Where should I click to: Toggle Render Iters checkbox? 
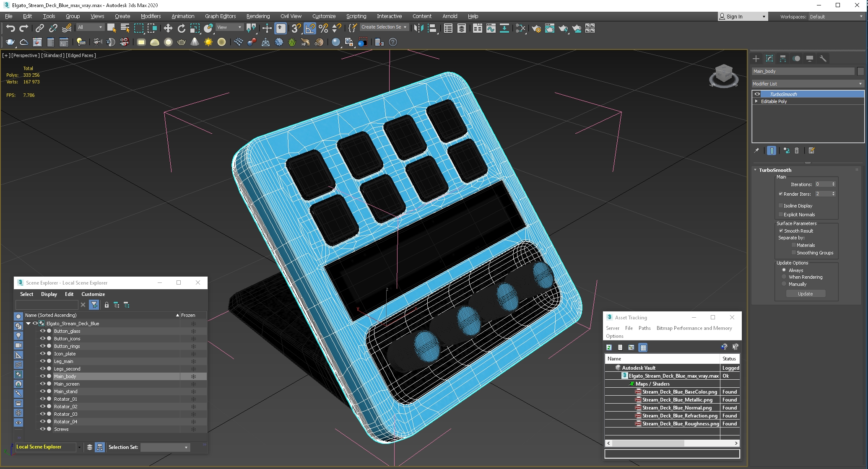[781, 194]
